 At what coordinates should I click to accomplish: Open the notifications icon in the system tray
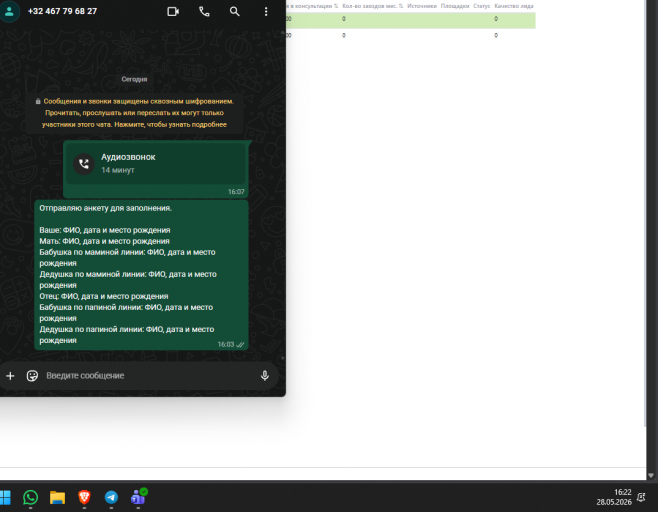(641, 497)
